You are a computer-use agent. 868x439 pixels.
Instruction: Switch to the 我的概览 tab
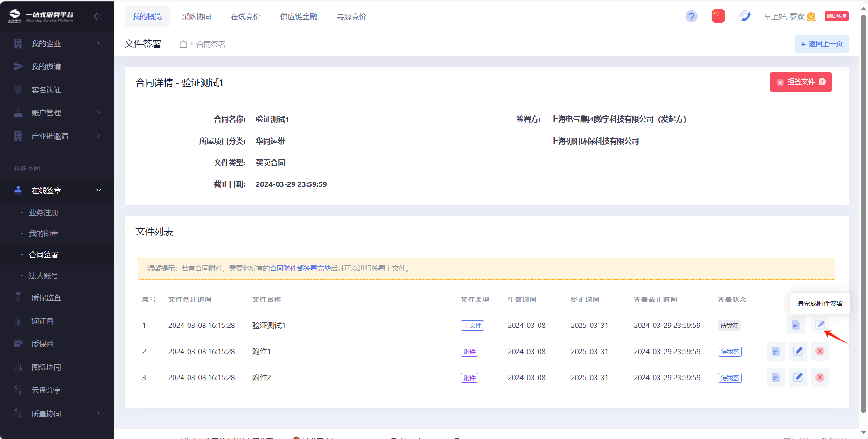pos(147,16)
